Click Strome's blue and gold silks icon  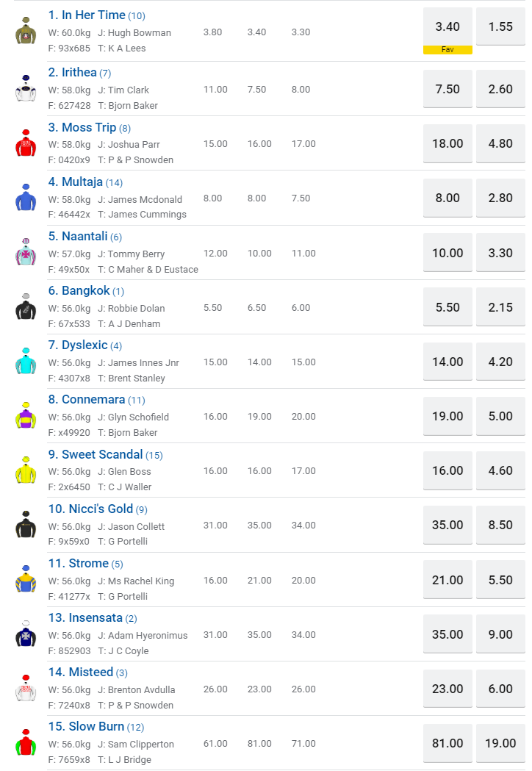click(x=26, y=580)
